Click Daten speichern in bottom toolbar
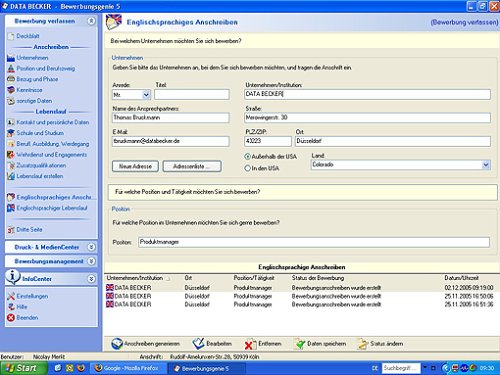The image size is (500, 375). (321, 344)
